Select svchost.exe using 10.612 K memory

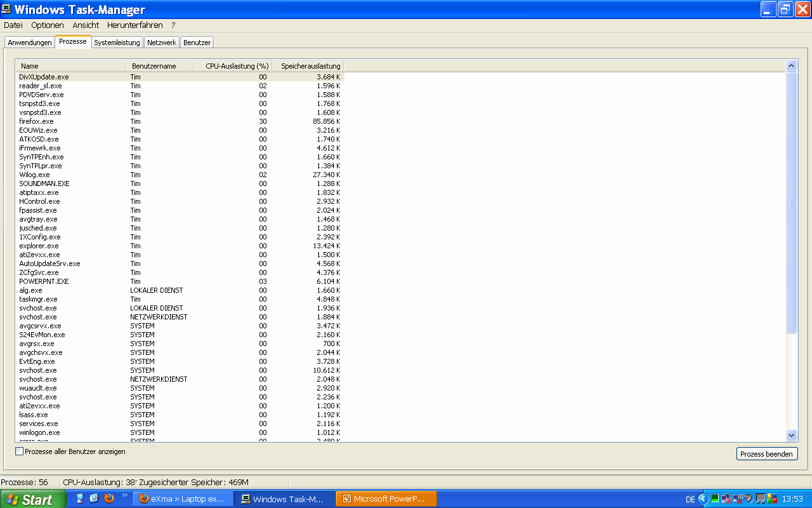180,370
